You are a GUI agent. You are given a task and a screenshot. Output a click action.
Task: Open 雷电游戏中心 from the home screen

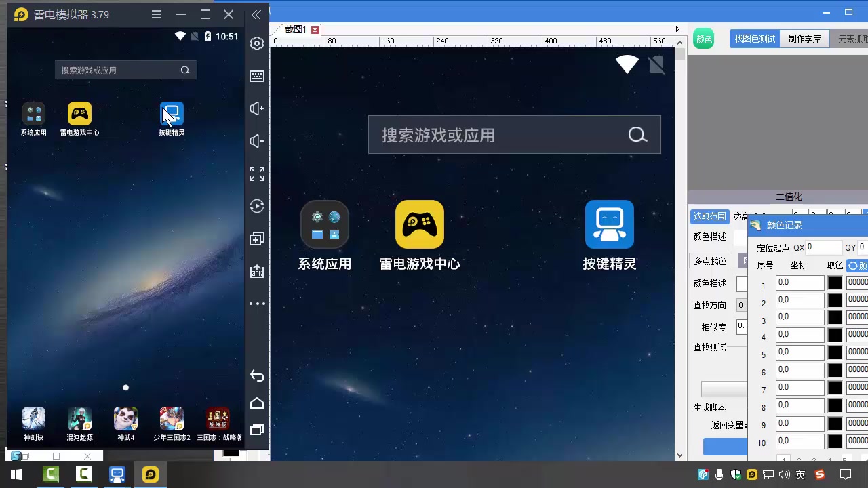click(418, 224)
